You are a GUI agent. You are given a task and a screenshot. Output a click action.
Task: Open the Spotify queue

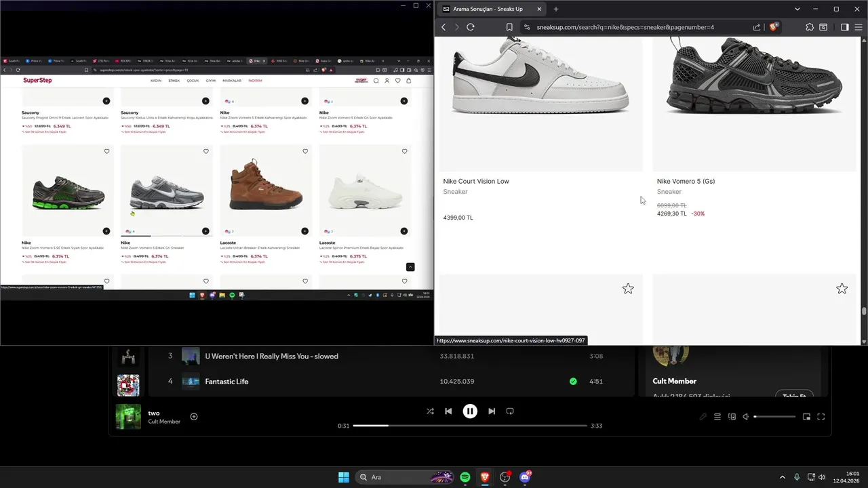(x=717, y=417)
